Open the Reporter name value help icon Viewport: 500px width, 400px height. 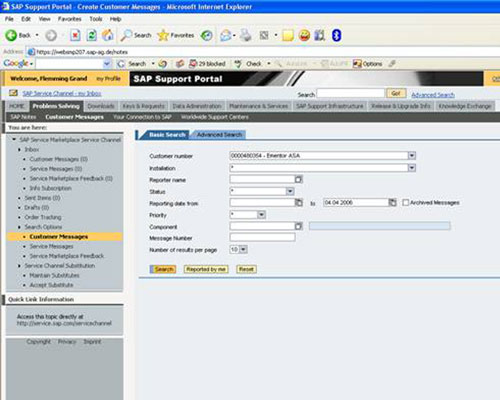[x=299, y=179]
